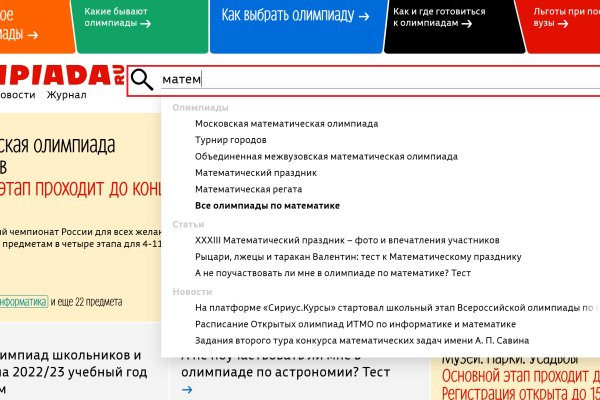Open the "Новости" navigation item

click(16, 95)
